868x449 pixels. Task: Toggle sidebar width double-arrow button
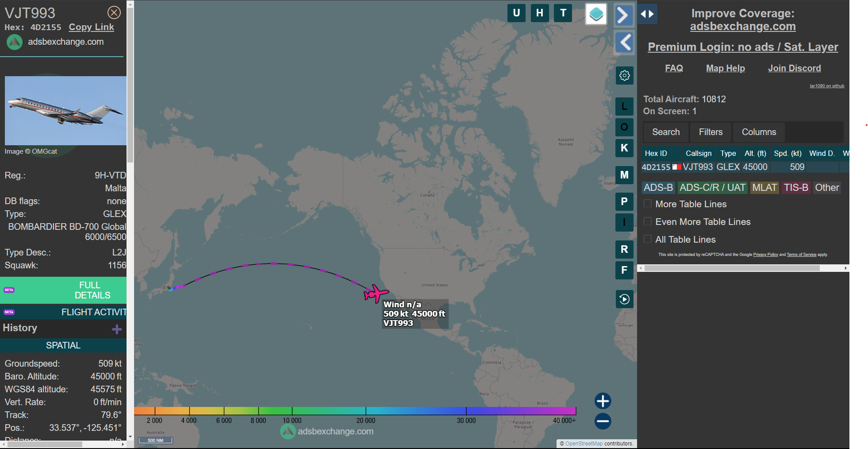[647, 14]
